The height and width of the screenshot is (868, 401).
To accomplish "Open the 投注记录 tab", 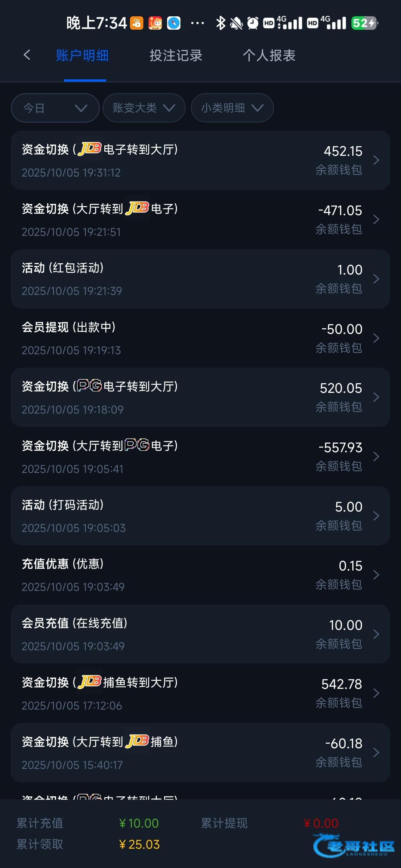I will (176, 56).
